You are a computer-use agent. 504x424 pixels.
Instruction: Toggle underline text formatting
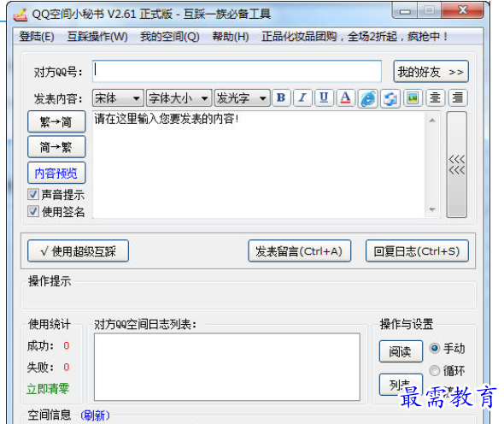click(324, 97)
